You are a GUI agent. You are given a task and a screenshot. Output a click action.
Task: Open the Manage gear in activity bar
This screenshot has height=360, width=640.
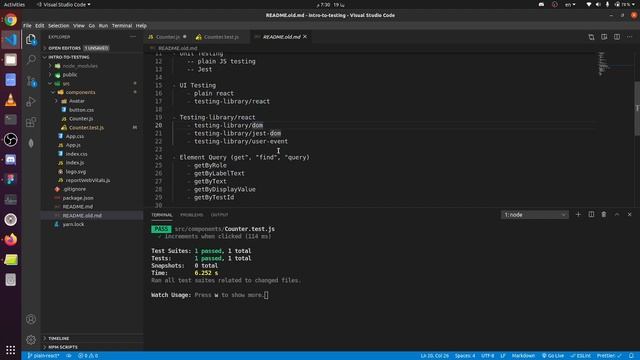(x=31, y=339)
